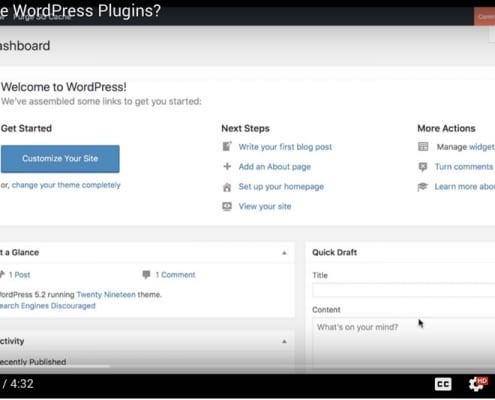Click the Customize Your Site button

[x=60, y=159]
